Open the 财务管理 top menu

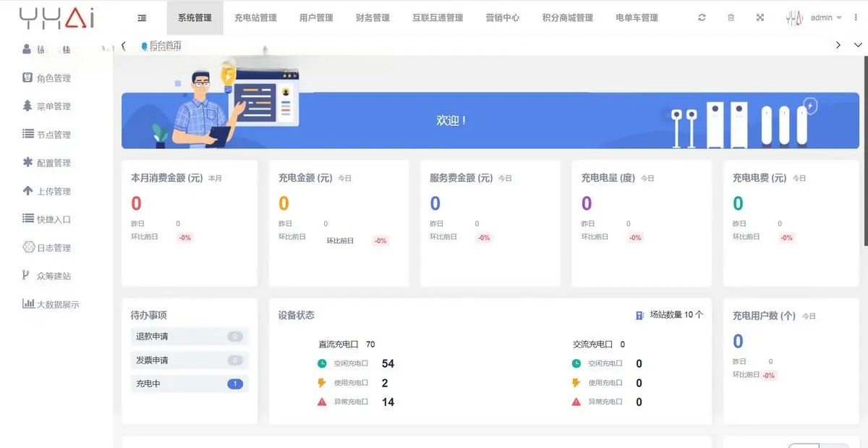pos(373,18)
